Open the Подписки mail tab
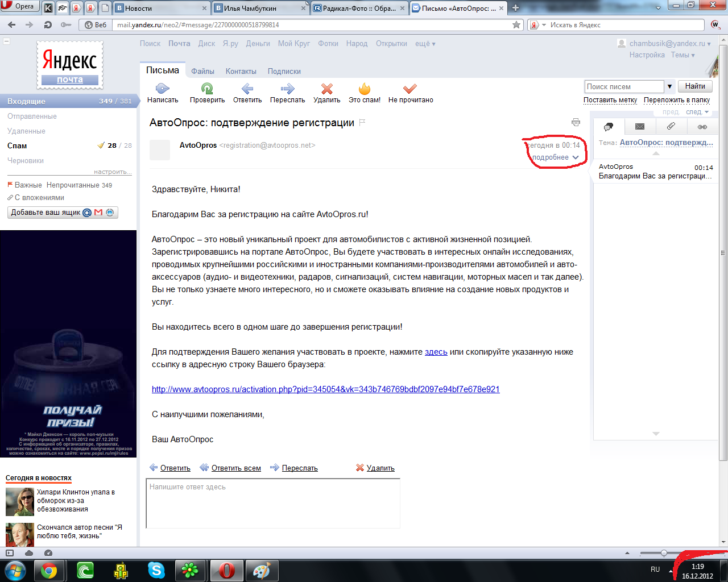This screenshot has width=728, height=582. 284,71
